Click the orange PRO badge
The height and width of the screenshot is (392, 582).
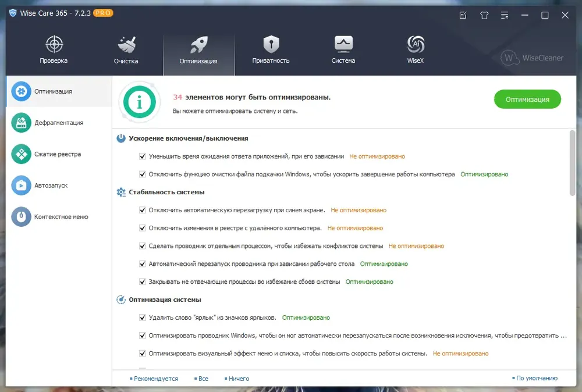tap(103, 13)
